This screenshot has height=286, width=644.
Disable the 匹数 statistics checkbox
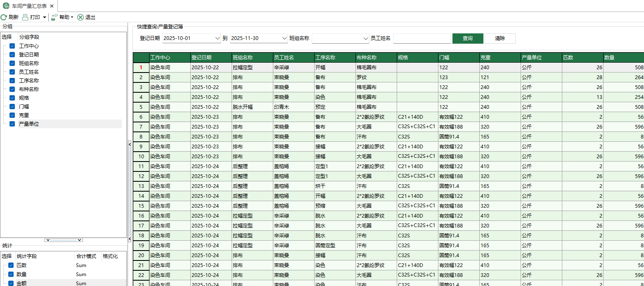[10, 265]
